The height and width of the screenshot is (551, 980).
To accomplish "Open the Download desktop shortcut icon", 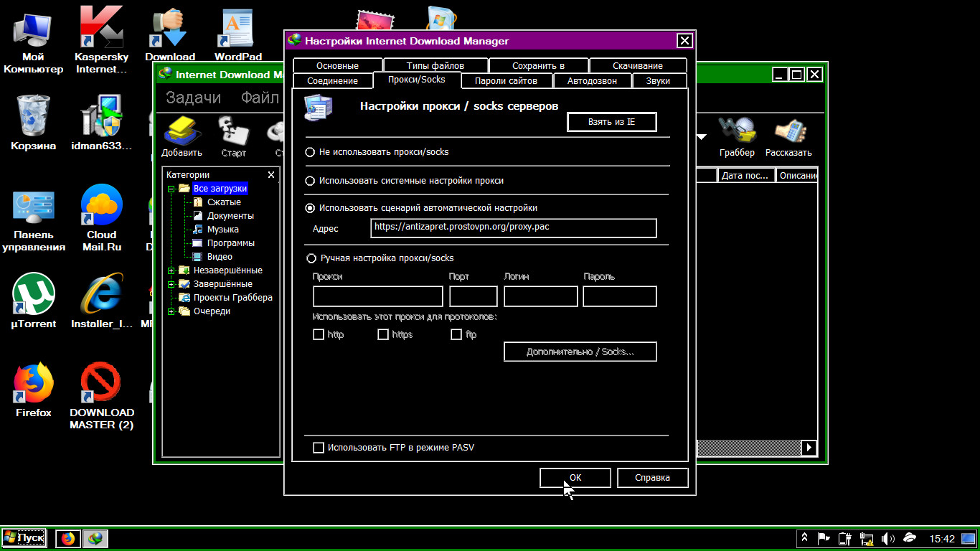I will [x=170, y=36].
